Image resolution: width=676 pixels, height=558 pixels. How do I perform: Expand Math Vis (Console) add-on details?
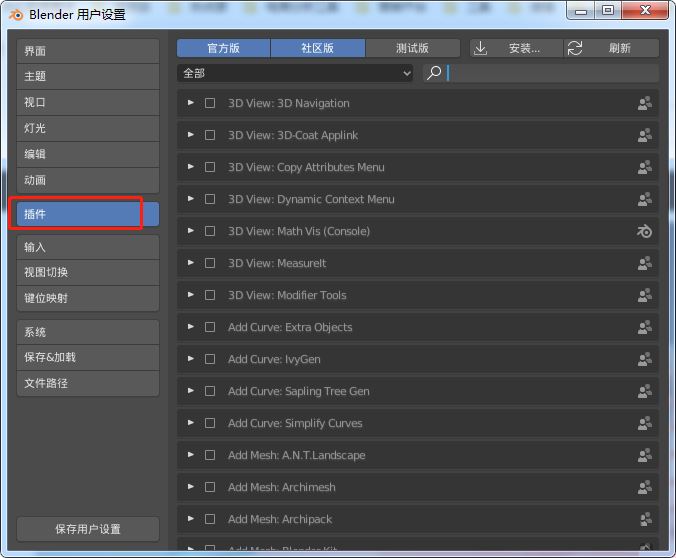pyautogui.click(x=191, y=231)
